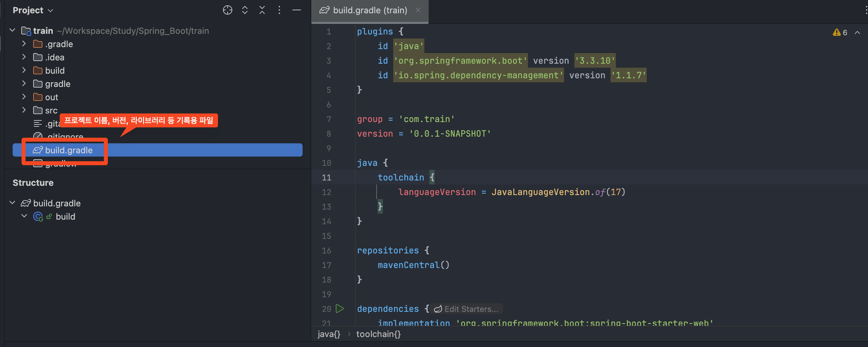The width and height of the screenshot is (868, 347).
Task: Click the toolchain keyword on line 11
Action: coord(400,177)
